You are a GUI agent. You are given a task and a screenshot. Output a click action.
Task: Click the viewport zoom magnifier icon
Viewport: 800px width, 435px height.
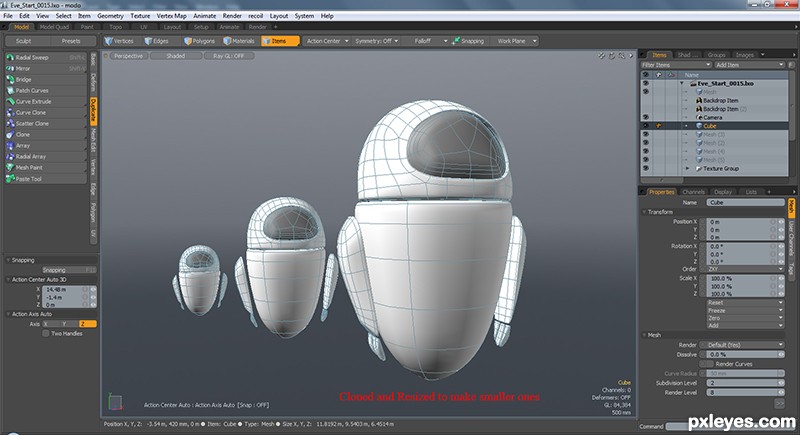(621, 56)
